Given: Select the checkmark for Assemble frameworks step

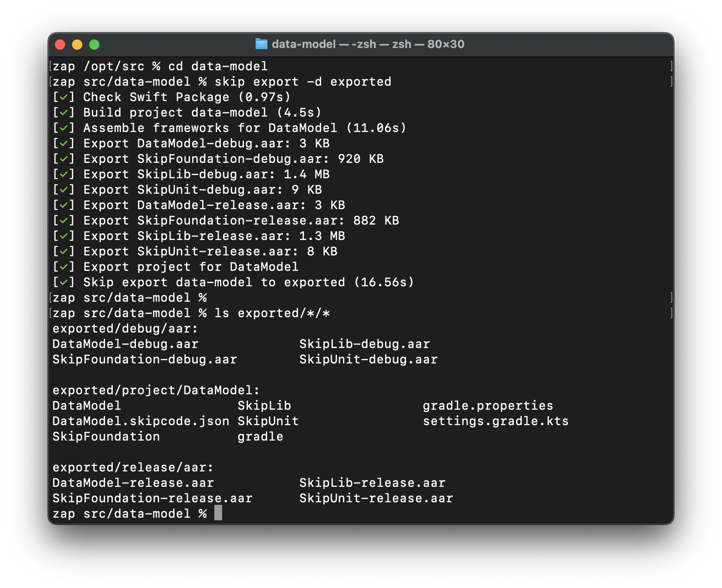Looking at the screenshot, I should coord(63,128).
